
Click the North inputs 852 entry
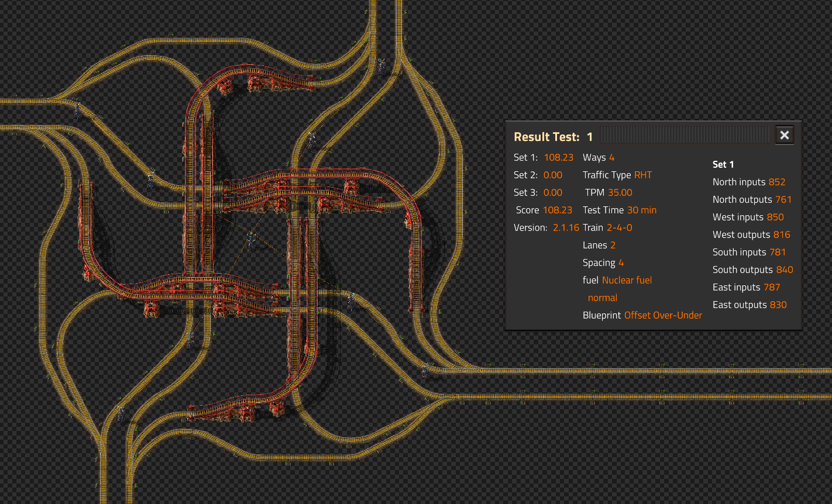pyautogui.click(x=749, y=182)
